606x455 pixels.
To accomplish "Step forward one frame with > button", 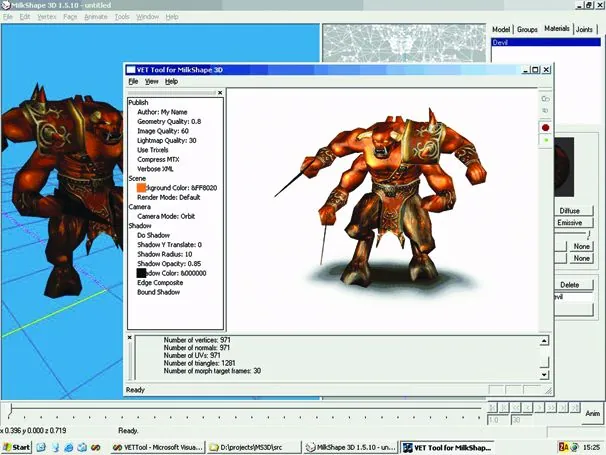I will point(540,407).
